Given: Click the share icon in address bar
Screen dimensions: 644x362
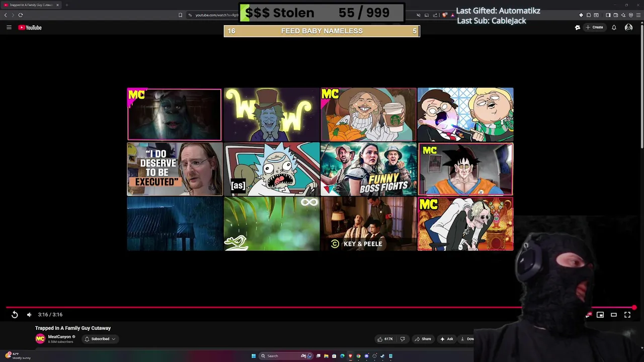Looking at the screenshot, I should click(435, 15).
